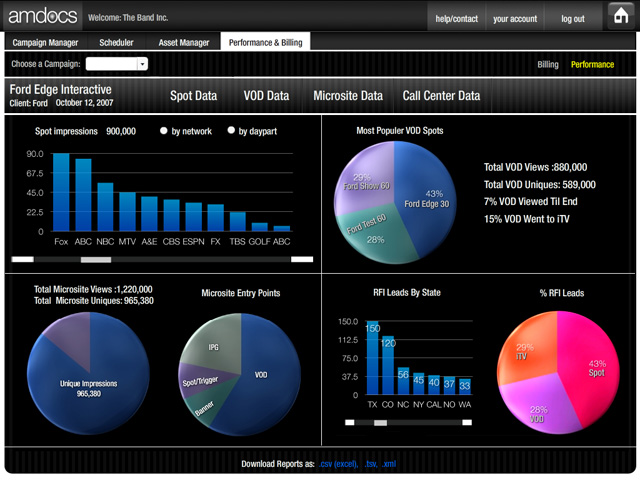
Task: Click the NY bar labeled 45
Action: (x=418, y=384)
